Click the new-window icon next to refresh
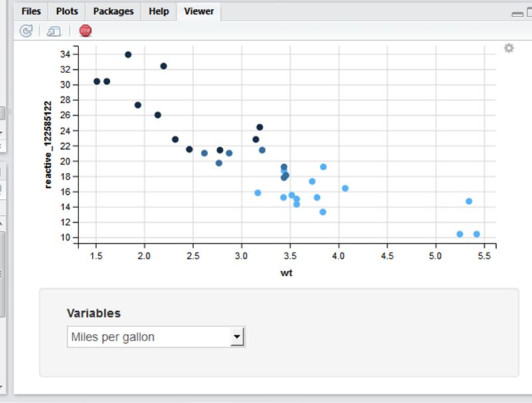This screenshot has width=532, height=403. point(53,31)
